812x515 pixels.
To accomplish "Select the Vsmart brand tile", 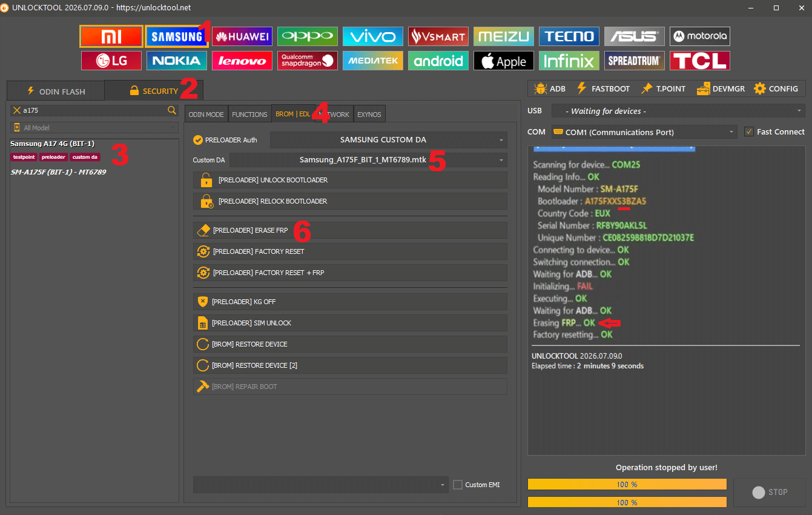I will pos(438,36).
